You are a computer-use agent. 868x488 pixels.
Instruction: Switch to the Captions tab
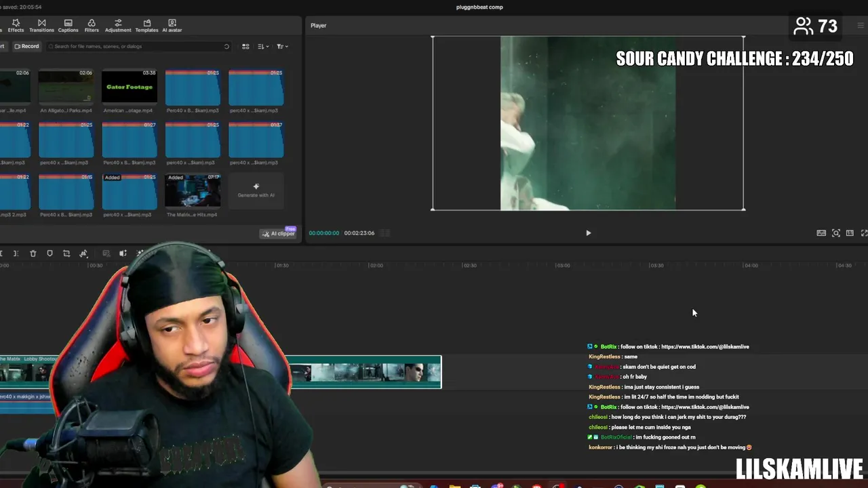tap(68, 26)
